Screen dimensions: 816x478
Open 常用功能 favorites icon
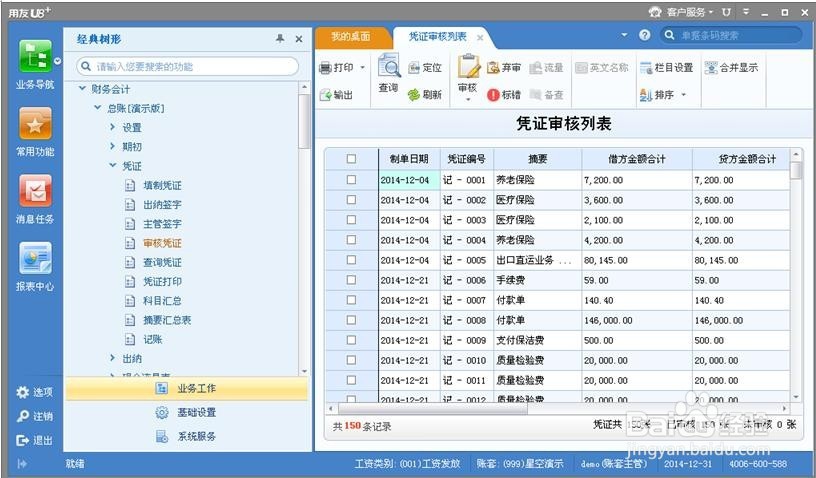click(35, 123)
